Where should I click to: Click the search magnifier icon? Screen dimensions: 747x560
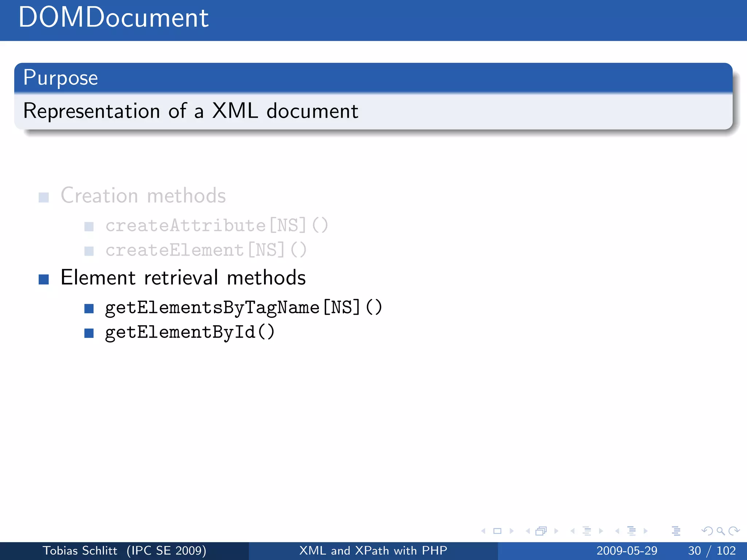tap(720, 531)
